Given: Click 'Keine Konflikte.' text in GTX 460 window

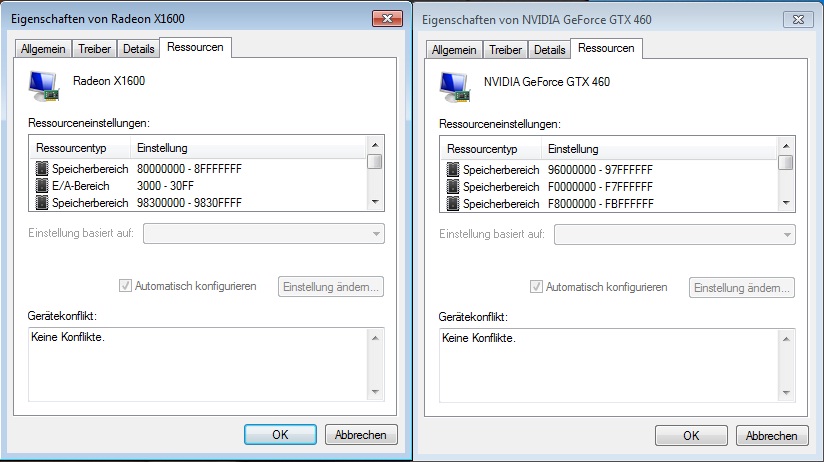Looking at the screenshot, I should point(479,338).
